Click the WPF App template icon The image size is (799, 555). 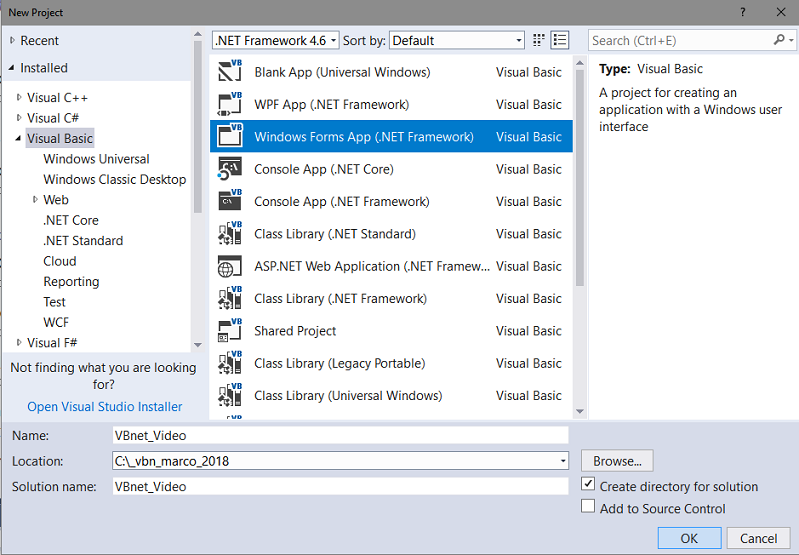pyautogui.click(x=230, y=104)
